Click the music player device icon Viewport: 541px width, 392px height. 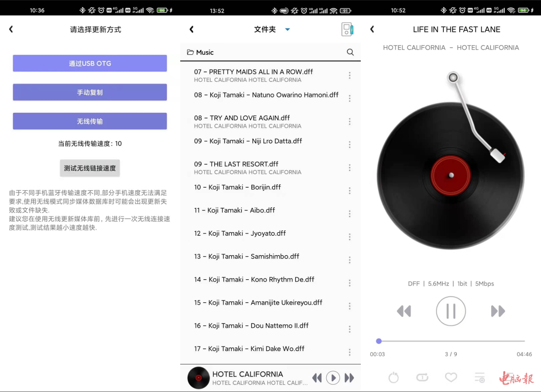[x=347, y=29]
